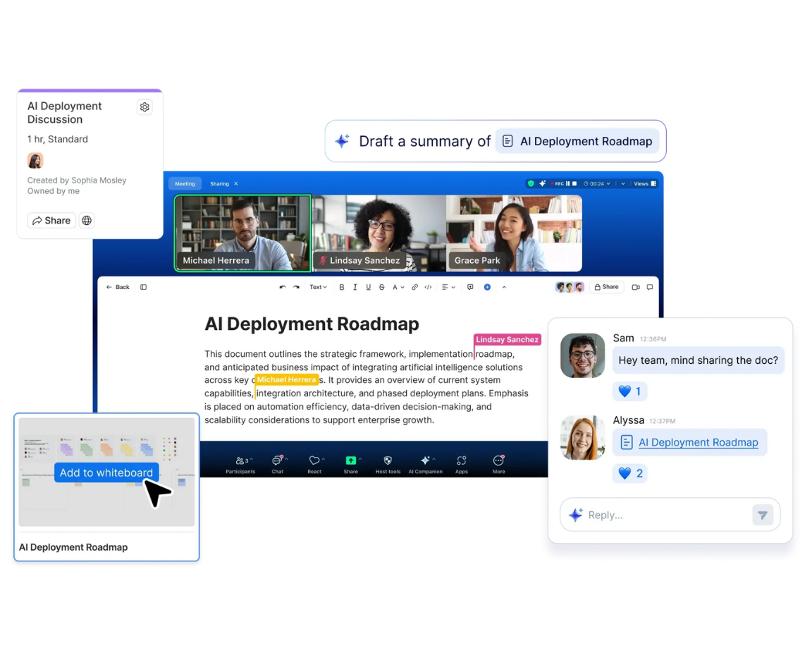Viewport: 812px width, 648px height.
Task: Click Add to whiteboard button
Action: point(106,473)
